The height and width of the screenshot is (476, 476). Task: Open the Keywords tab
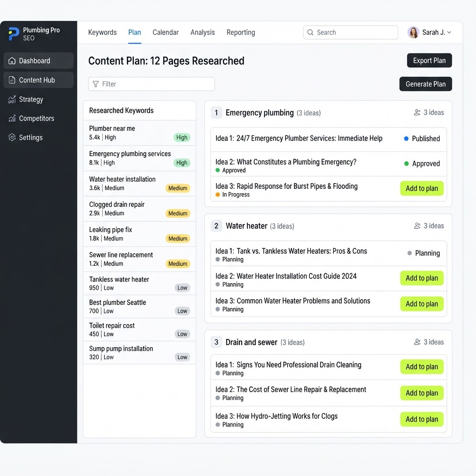(x=102, y=33)
